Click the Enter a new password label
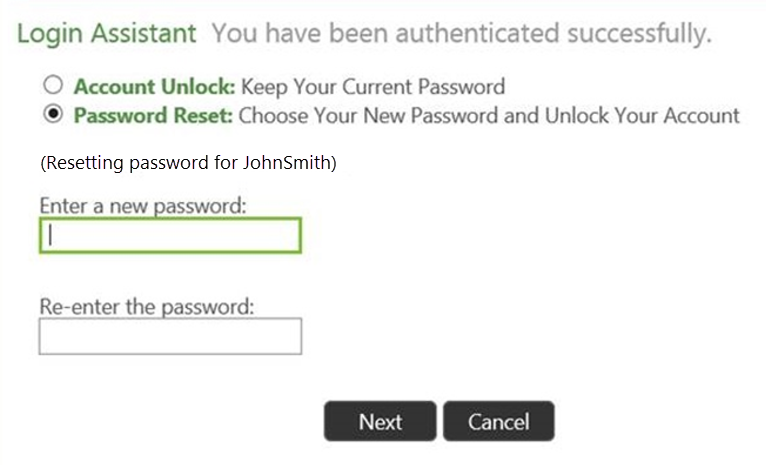 tap(143, 206)
